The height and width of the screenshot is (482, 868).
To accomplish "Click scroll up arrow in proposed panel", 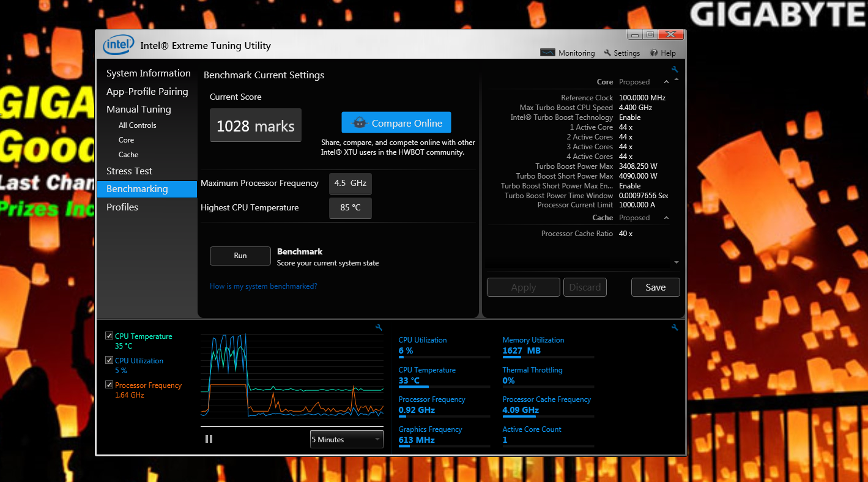I will coord(676,80).
